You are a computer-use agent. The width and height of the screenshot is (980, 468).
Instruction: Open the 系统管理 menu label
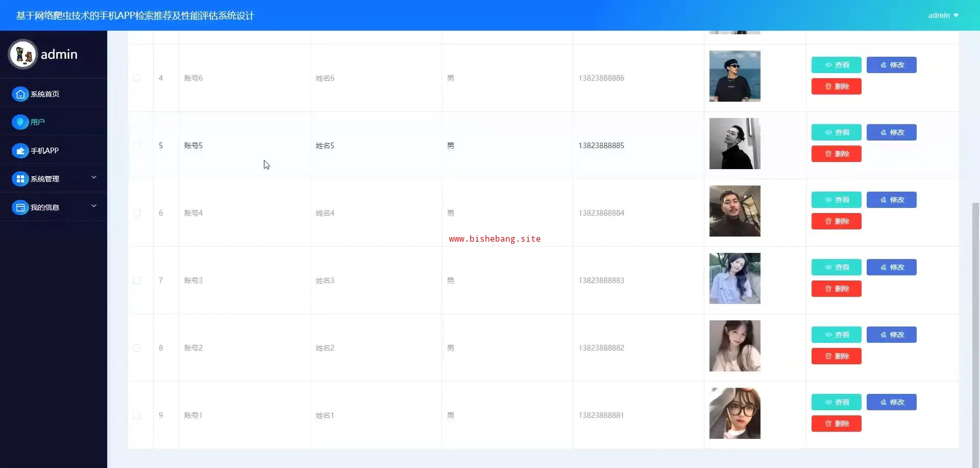pyautogui.click(x=45, y=179)
